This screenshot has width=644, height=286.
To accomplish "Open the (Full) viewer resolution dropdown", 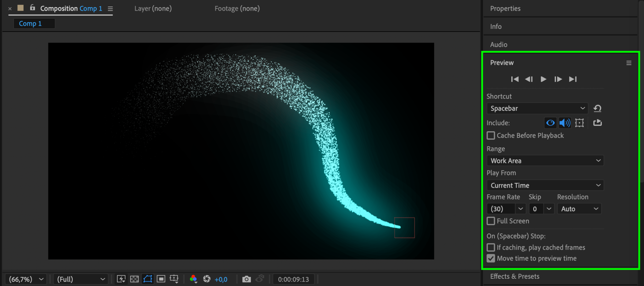I will [81, 279].
